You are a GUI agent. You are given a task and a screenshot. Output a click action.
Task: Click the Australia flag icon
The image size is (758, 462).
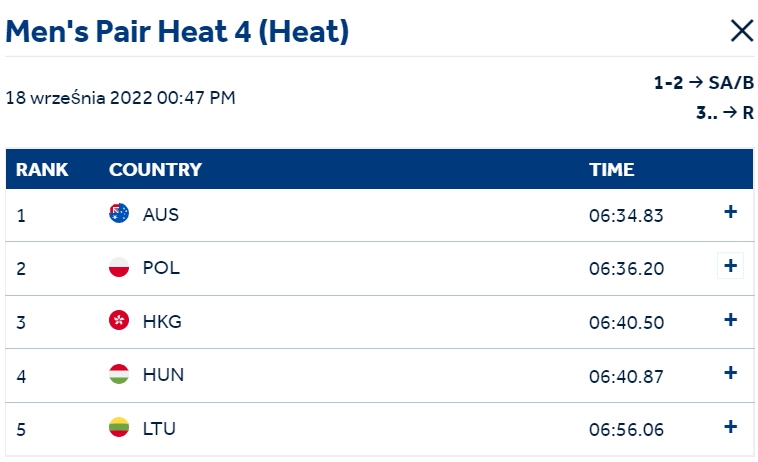tap(119, 213)
